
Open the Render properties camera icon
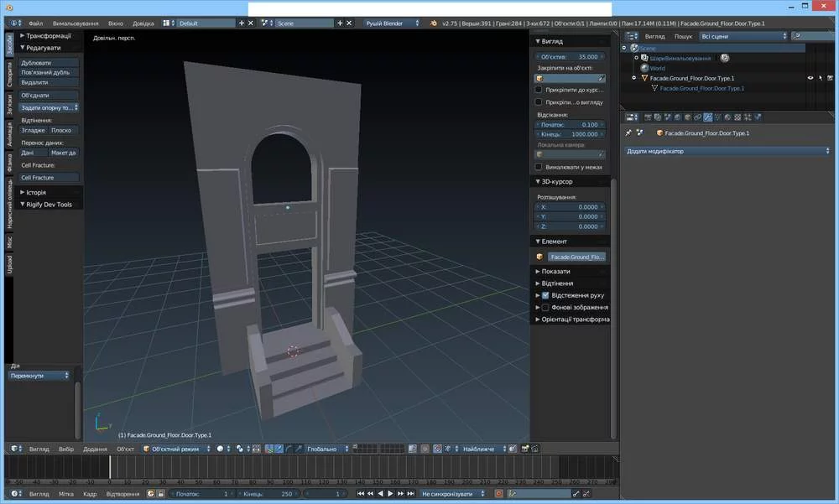coord(648,117)
